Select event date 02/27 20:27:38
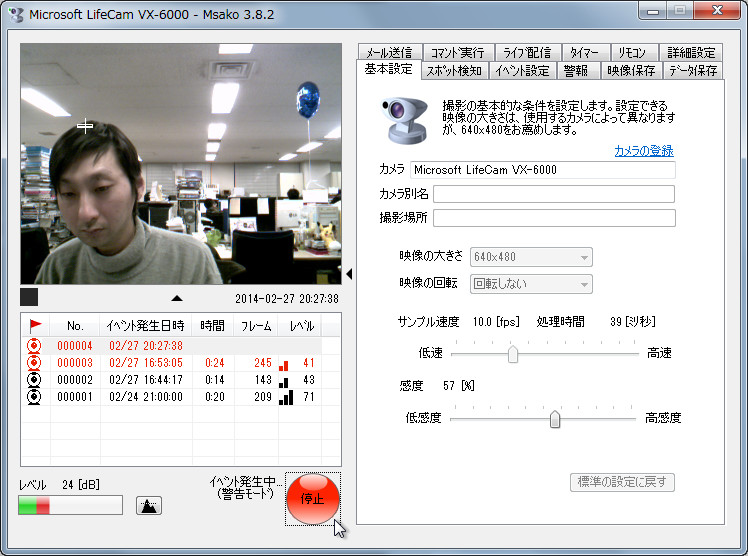 click(146, 346)
